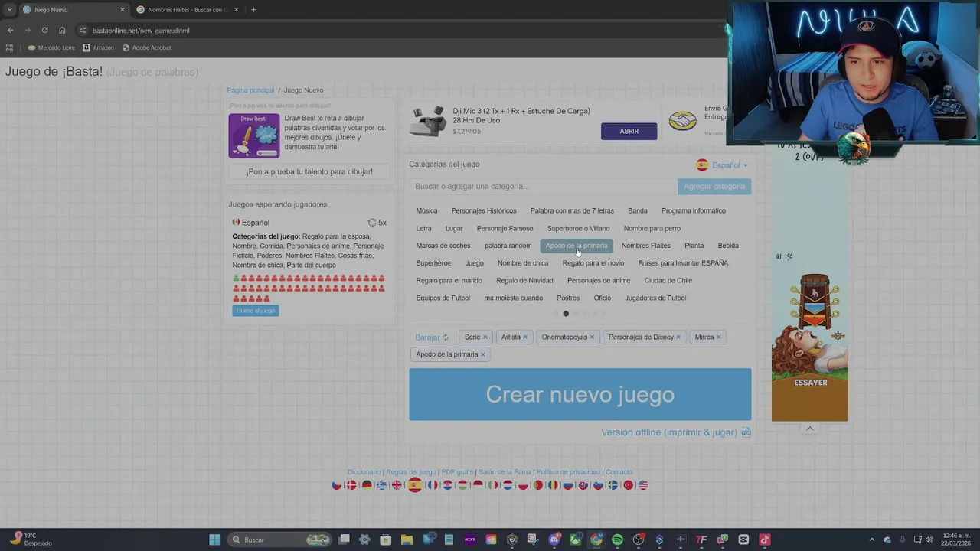The height and width of the screenshot is (551, 980).
Task: Toggle the Nombres Flaites category
Action: pyautogui.click(x=646, y=246)
